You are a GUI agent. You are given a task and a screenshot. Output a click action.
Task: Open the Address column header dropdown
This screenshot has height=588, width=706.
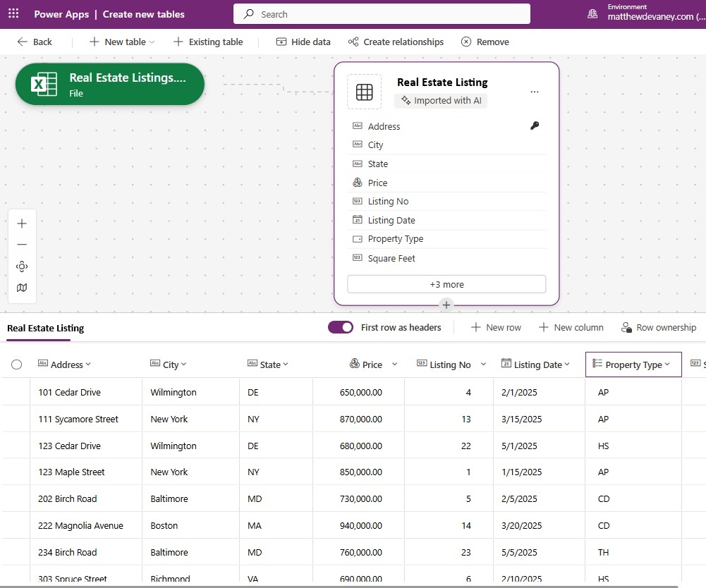87,365
